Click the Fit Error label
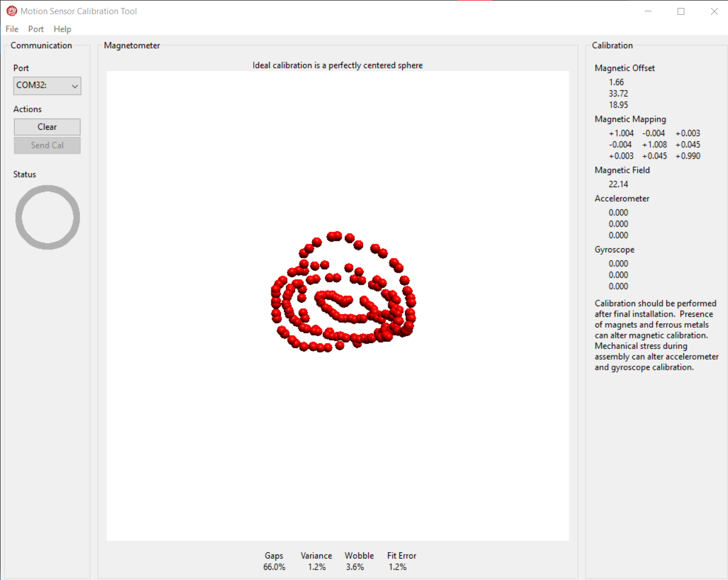 [x=402, y=556]
